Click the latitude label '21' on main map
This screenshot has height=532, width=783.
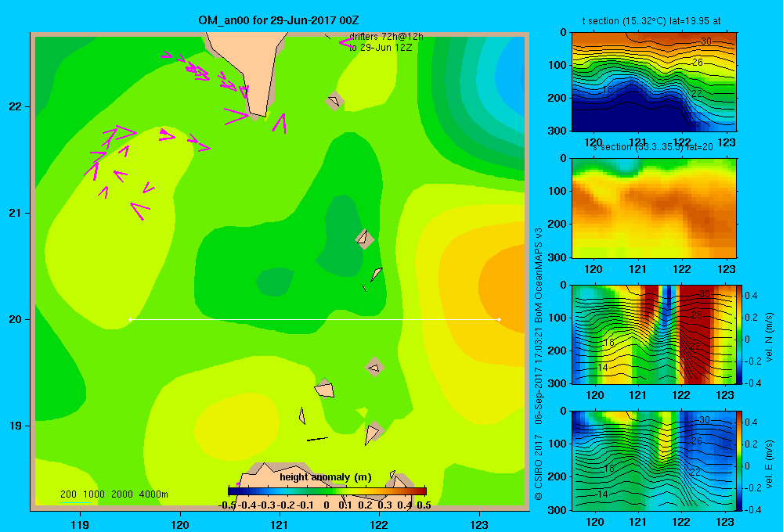coord(16,213)
